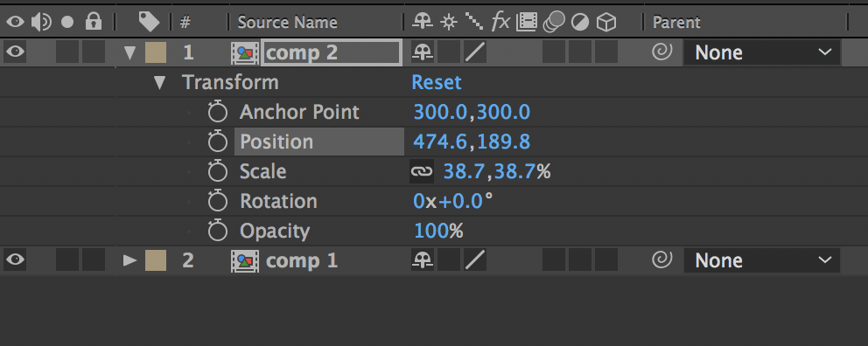Hide the comp 2 layer eye
The image size is (868, 346).
15,52
